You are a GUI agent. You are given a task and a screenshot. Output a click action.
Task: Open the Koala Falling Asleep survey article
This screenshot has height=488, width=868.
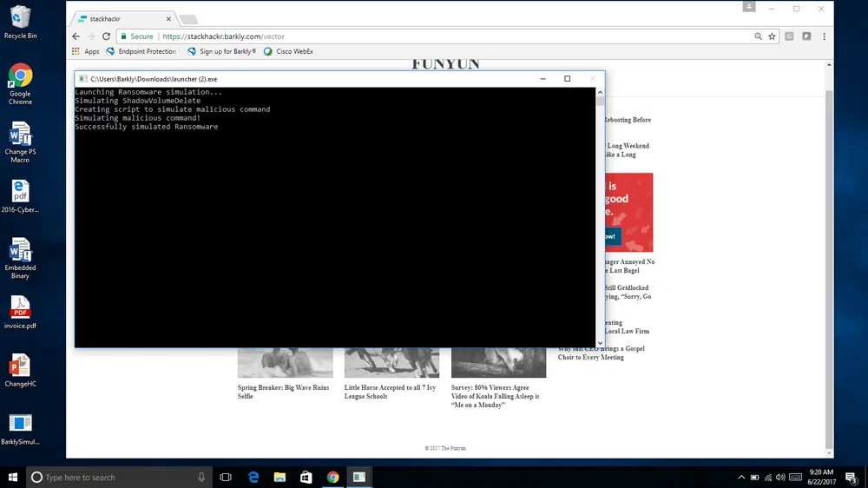pos(496,396)
